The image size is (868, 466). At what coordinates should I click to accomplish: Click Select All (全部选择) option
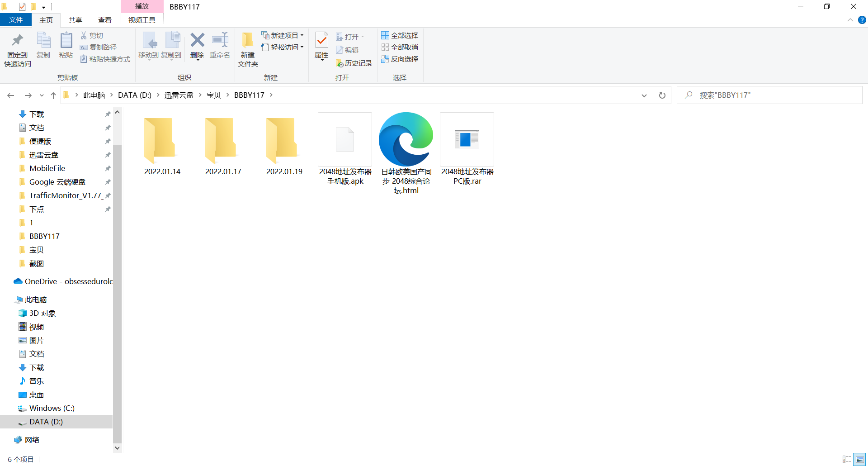(x=400, y=35)
